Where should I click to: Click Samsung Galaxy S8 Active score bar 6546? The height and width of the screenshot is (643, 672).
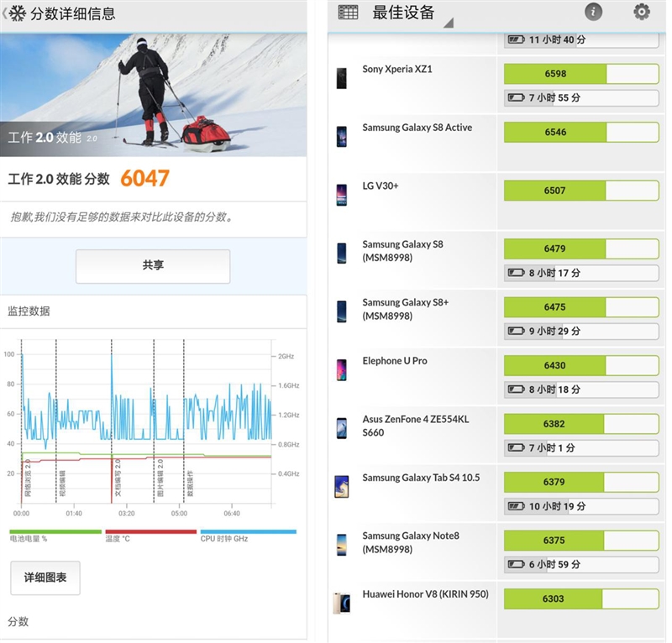pyautogui.click(x=581, y=132)
